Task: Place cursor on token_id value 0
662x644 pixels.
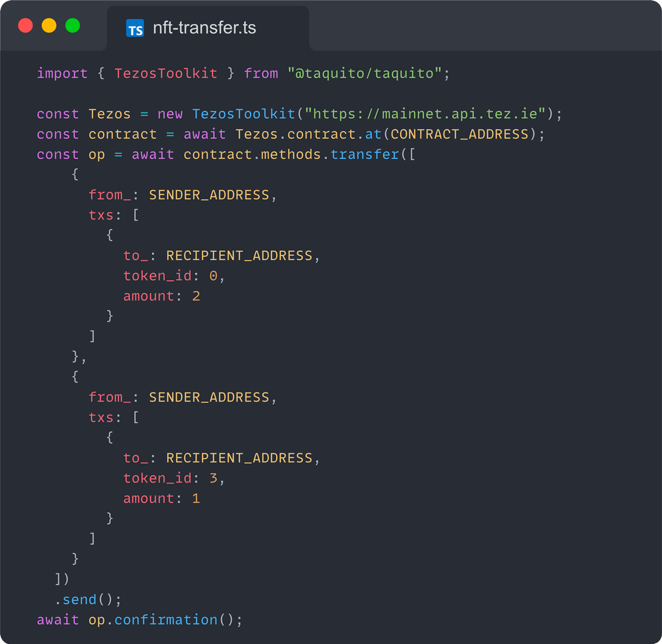Action: pos(213,276)
